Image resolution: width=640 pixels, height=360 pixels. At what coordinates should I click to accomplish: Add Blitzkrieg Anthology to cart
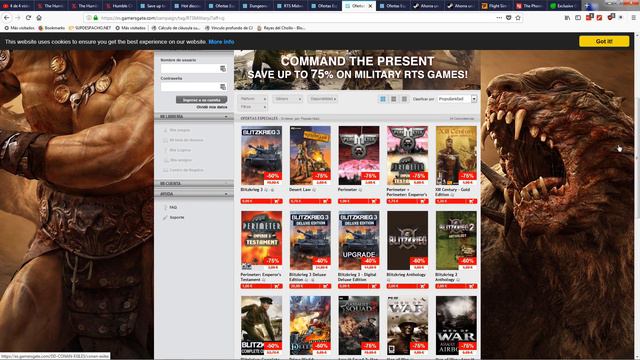(x=423, y=286)
